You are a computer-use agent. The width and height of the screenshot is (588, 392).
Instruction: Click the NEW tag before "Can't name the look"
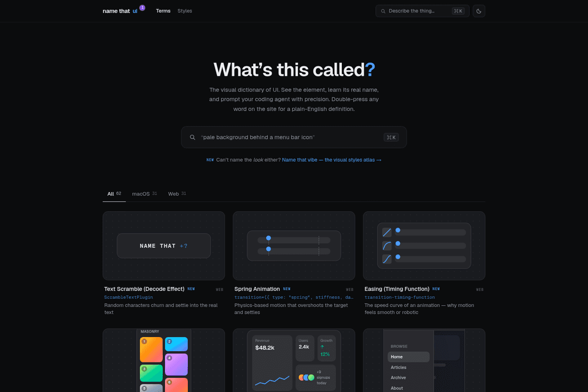click(x=210, y=160)
